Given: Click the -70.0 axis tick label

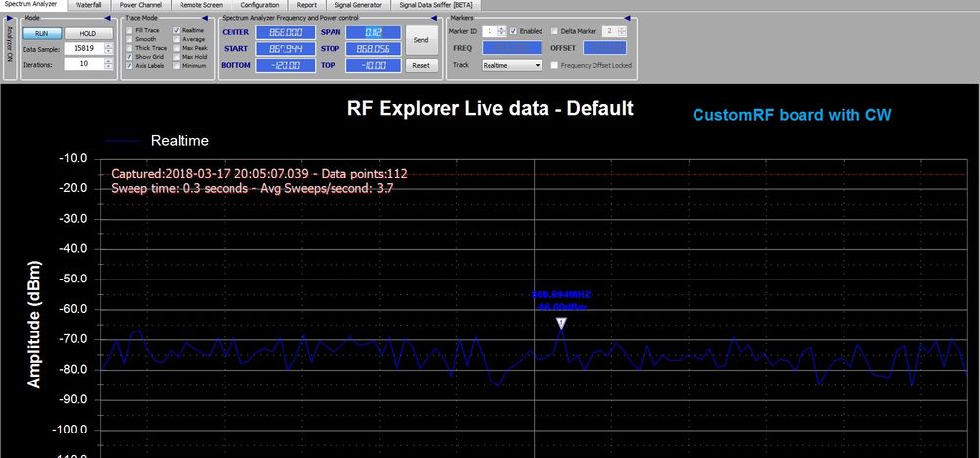Looking at the screenshot, I should [x=75, y=340].
